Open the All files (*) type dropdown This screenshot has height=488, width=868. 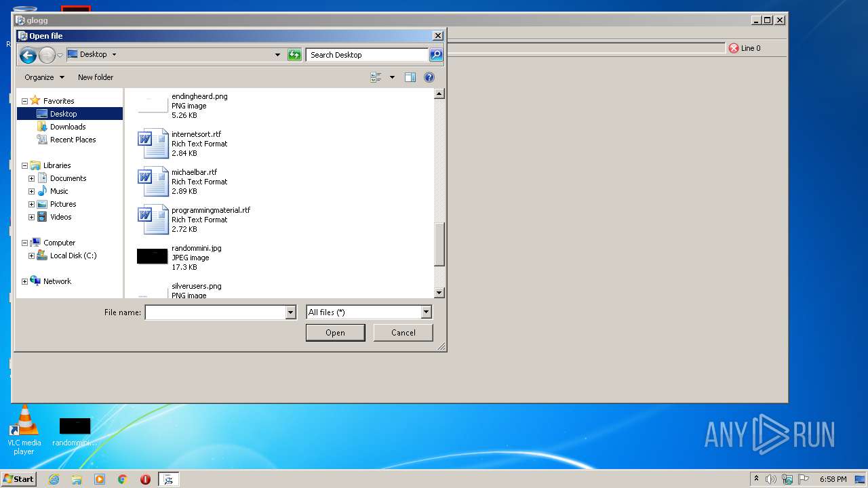(369, 312)
